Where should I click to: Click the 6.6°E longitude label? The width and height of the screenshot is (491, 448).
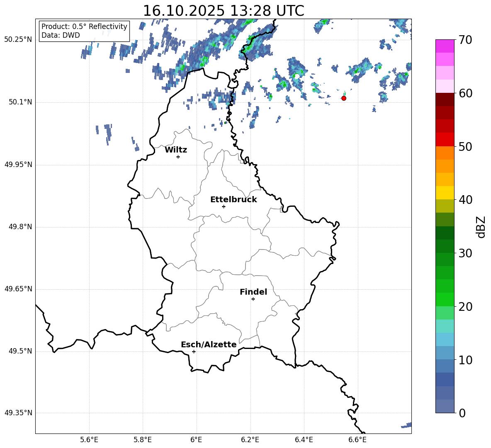pyautogui.click(x=357, y=440)
